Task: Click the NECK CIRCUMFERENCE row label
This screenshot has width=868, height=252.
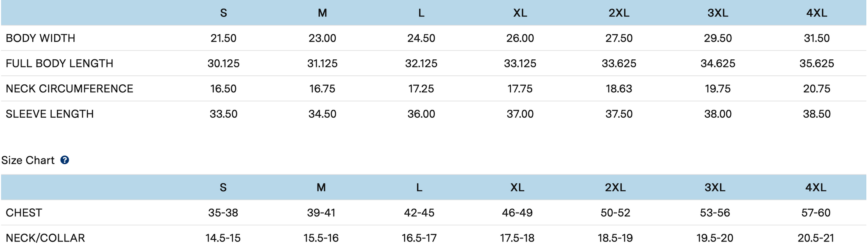Action: tap(70, 89)
